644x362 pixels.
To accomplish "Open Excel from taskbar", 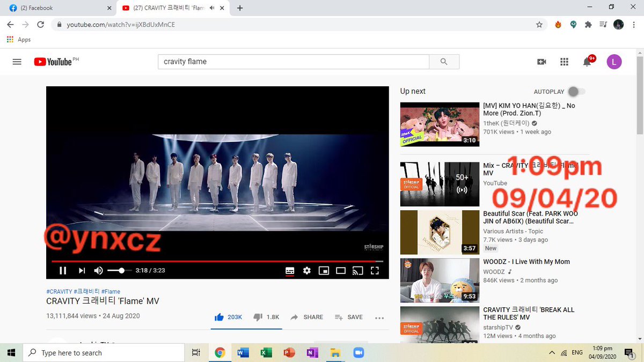I will [x=265, y=352].
